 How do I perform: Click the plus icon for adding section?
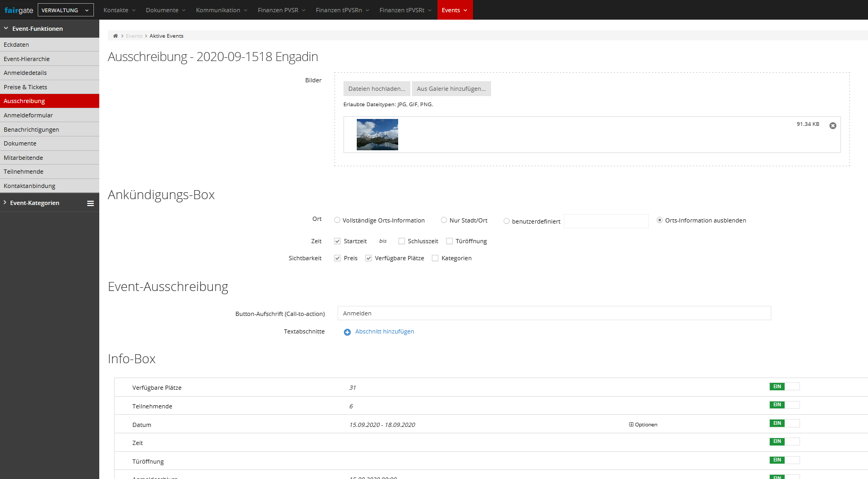point(347,332)
